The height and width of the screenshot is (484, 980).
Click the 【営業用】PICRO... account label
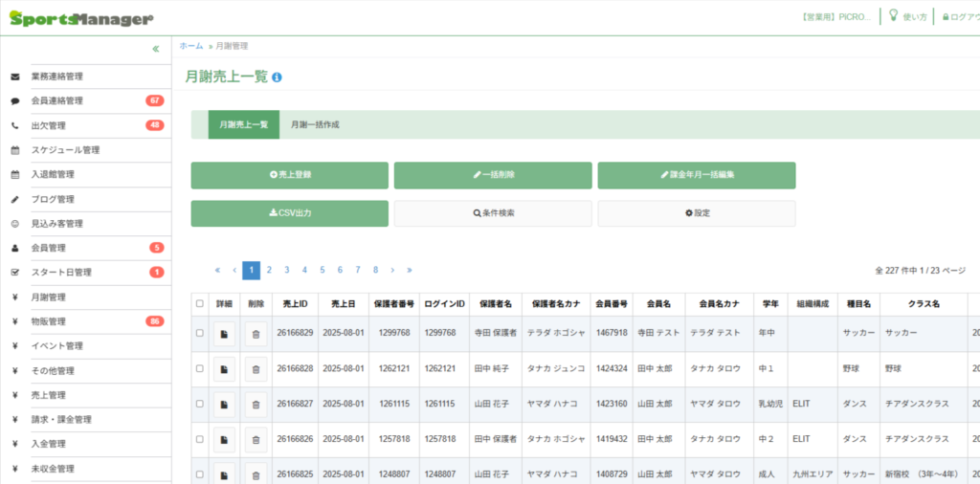[835, 17]
